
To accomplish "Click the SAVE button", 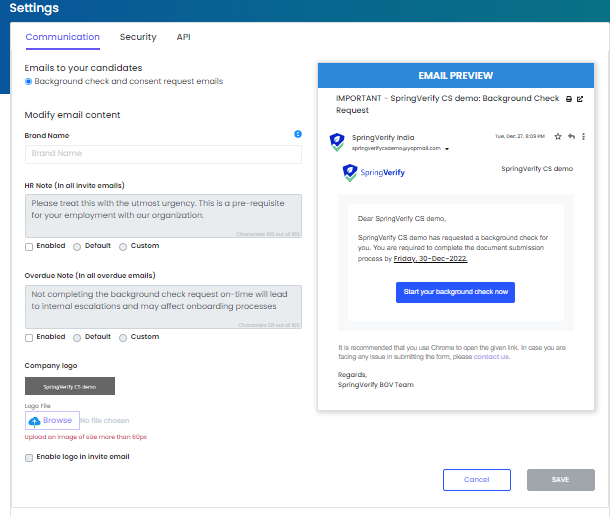I will 561,480.
